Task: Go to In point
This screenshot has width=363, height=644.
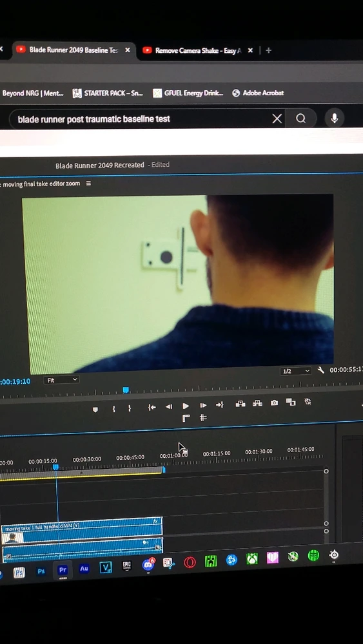Action: click(152, 407)
